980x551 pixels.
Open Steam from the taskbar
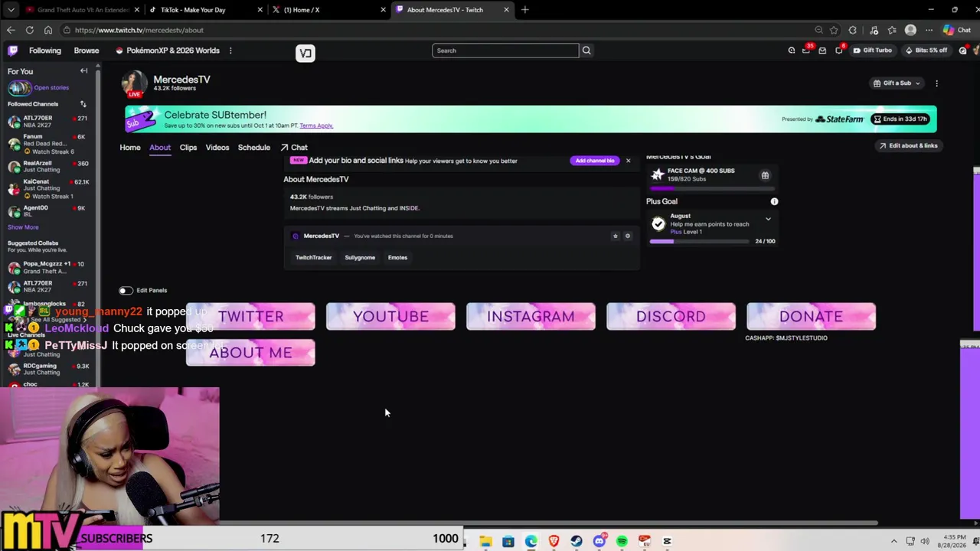click(x=577, y=541)
